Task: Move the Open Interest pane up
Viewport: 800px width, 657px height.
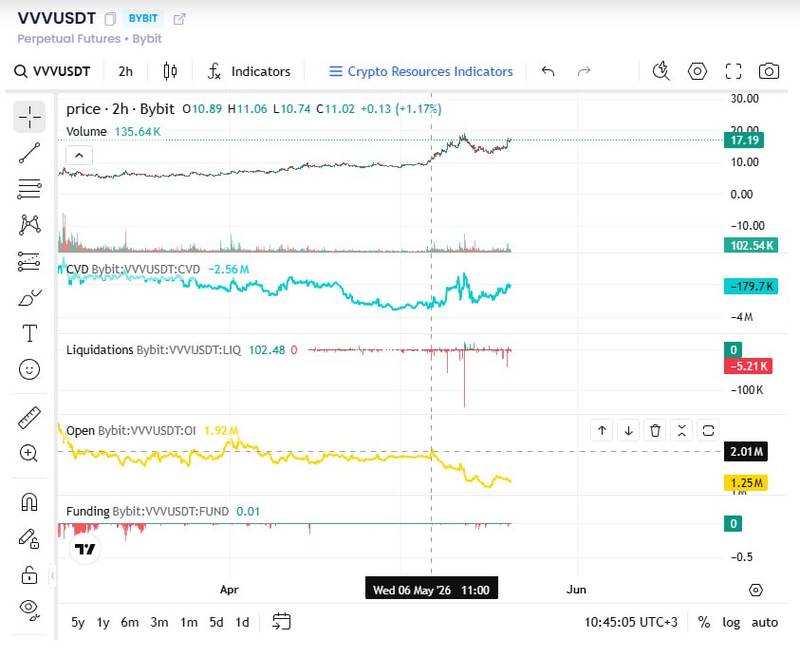Action: coord(602,431)
